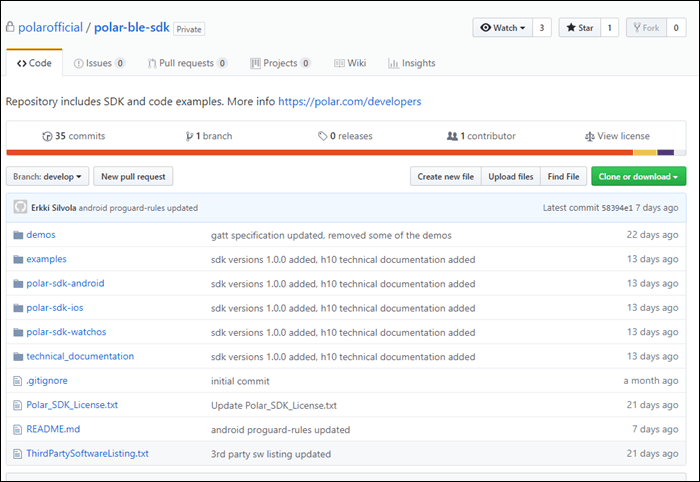View the 35 commits list
This screenshot has width=700, height=482.
[x=74, y=136]
